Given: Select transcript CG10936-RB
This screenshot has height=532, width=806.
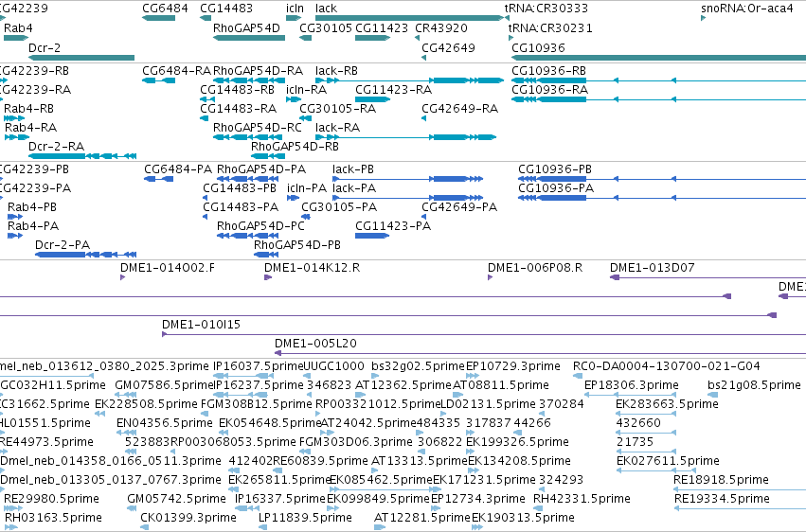Looking at the screenshot, I should click(x=658, y=80).
